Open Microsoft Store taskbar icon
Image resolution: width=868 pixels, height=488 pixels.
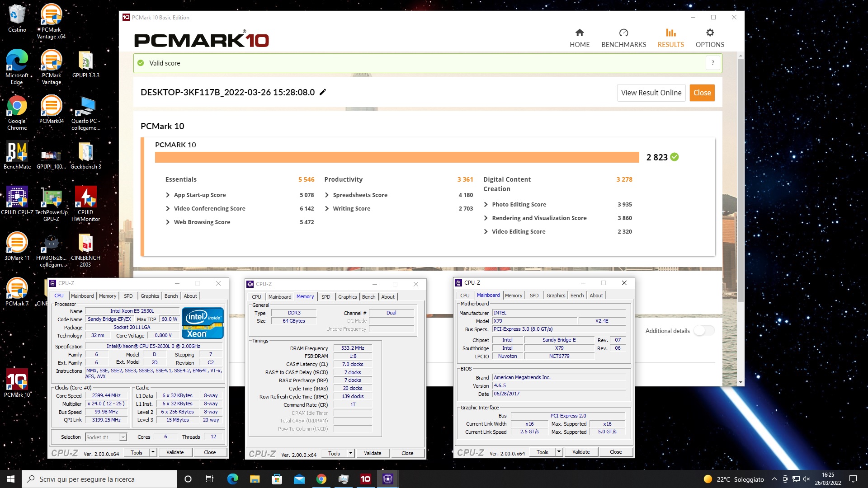(x=277, y=479)
